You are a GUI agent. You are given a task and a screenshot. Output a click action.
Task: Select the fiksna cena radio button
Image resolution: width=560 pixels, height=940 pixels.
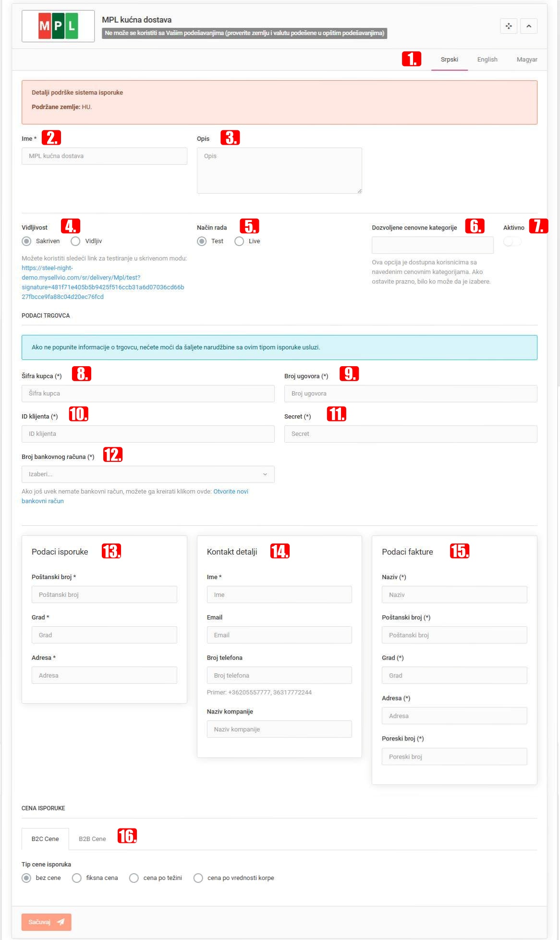76,878
